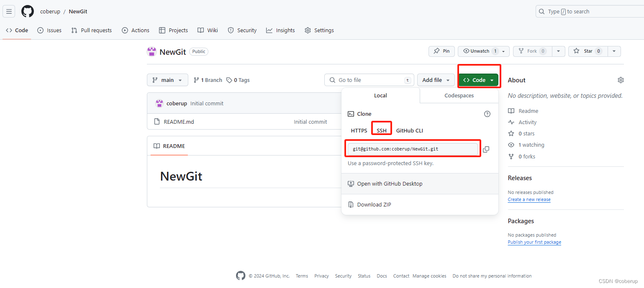644x288 pixels.
Task: Click the clone help question mark icon
Action: pos(487,114)
